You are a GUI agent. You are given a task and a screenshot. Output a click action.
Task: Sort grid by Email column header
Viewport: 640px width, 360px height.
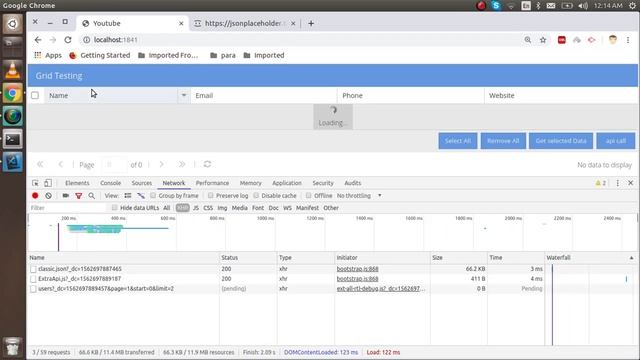click(x=264, y=95)
